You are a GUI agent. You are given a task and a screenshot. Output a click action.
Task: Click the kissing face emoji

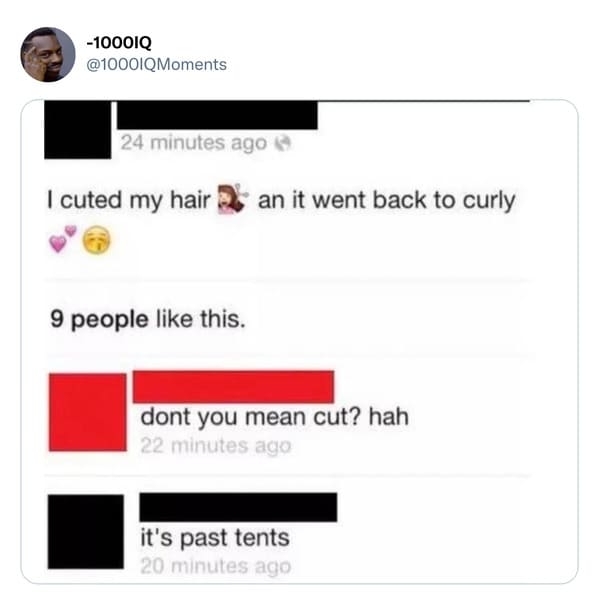point(97,240)
